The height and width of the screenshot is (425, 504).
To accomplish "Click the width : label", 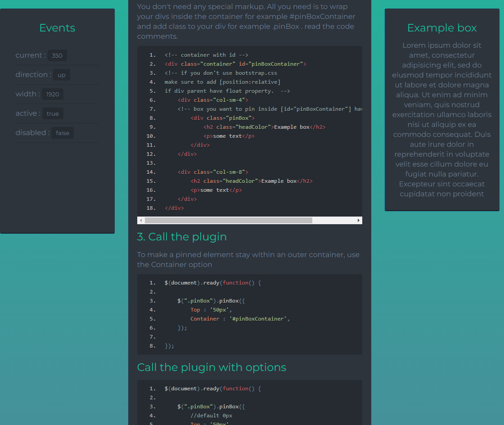I will tap(27, 94).
